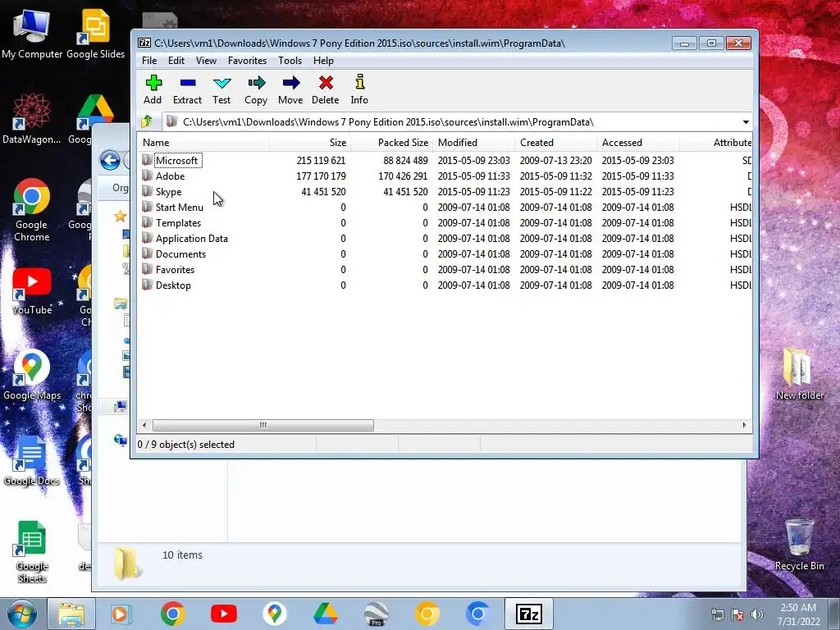The width and height of the screenshot is (840, 630).
Task: Select the Application Data folder row
Action: (445, 238)
